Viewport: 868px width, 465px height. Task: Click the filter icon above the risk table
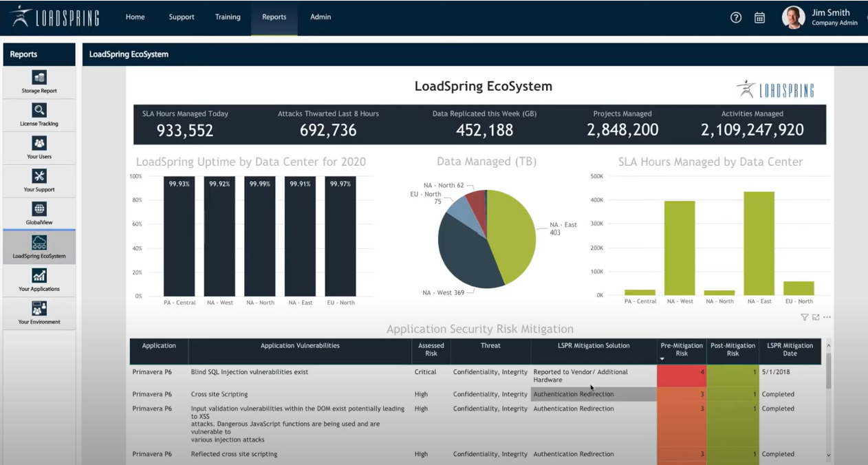coord(804,317)
